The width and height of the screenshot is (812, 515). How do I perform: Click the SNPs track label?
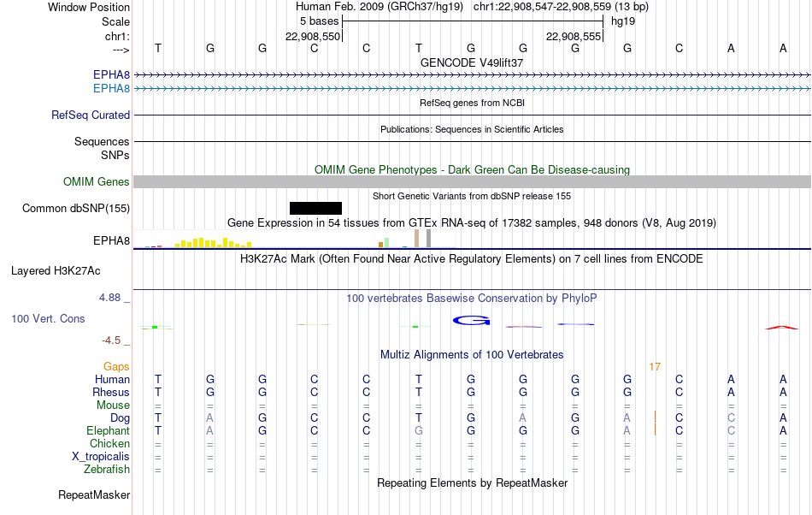(x=115, y=155)
